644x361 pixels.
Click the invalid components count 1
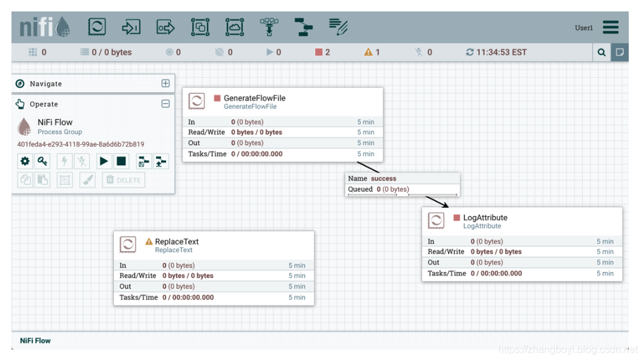pos(372,52)
